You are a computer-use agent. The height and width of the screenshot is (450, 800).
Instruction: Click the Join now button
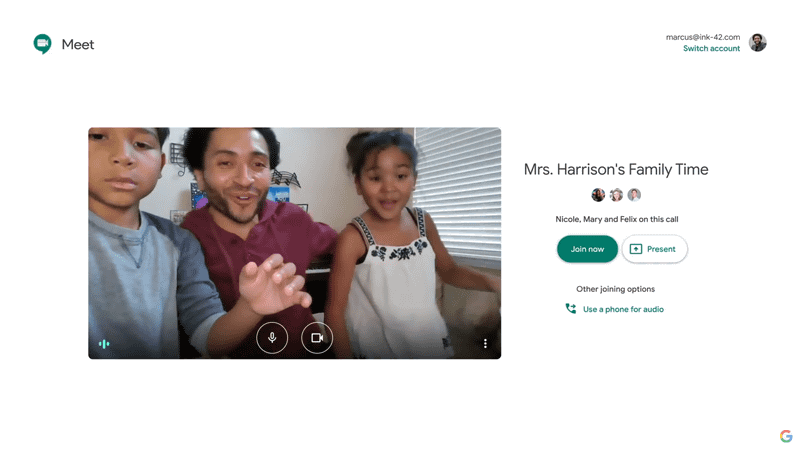587,249
